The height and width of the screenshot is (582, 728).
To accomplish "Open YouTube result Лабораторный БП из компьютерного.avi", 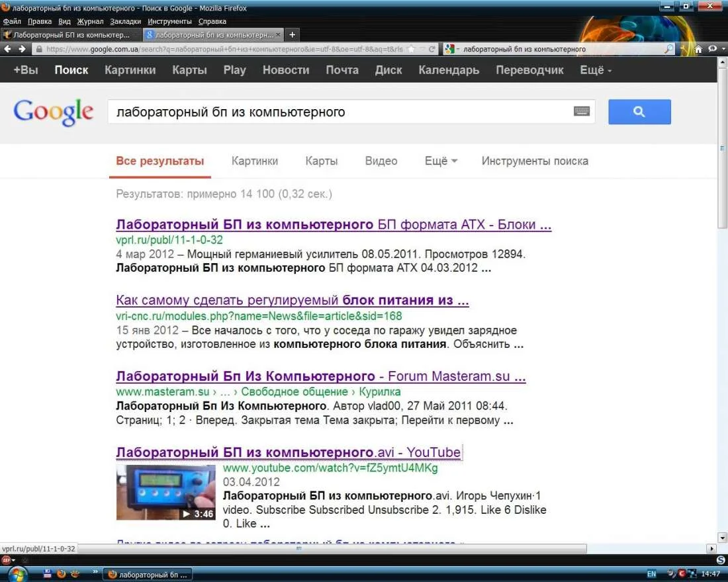I will pyautogui.click(x=289, y=452).
